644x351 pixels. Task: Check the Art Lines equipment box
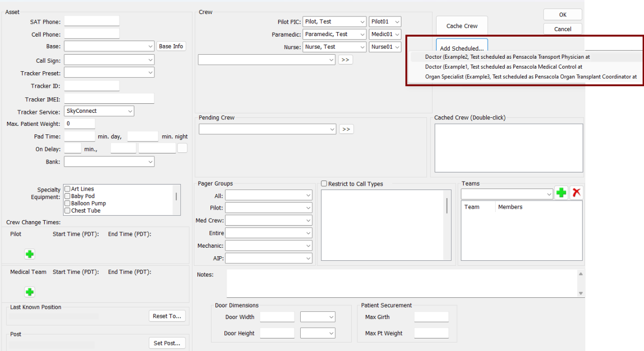tap(68, 189)
